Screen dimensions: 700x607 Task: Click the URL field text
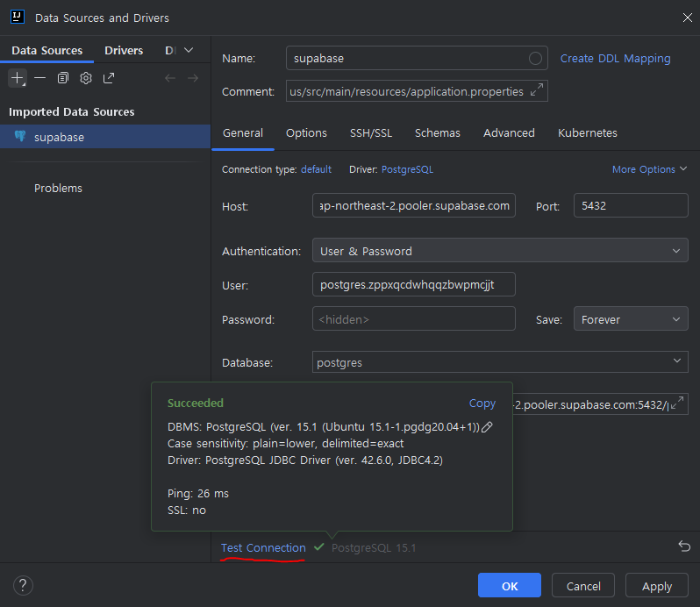590,403
